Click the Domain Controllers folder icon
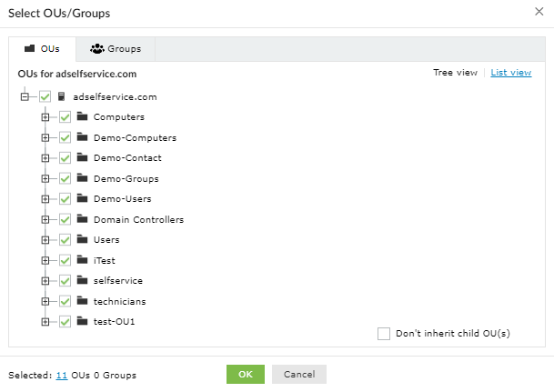The image size is (554, 392). (82, 219)
